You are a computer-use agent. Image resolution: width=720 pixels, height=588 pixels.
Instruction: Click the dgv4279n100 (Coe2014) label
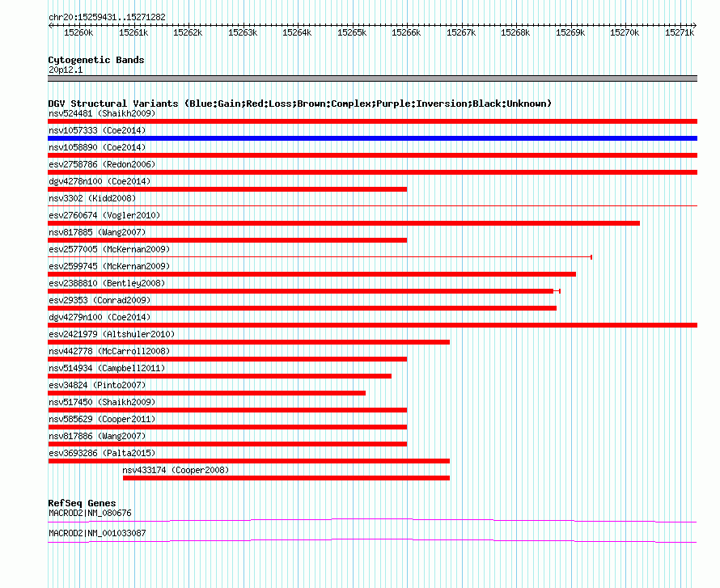click(x=100, y=317)
